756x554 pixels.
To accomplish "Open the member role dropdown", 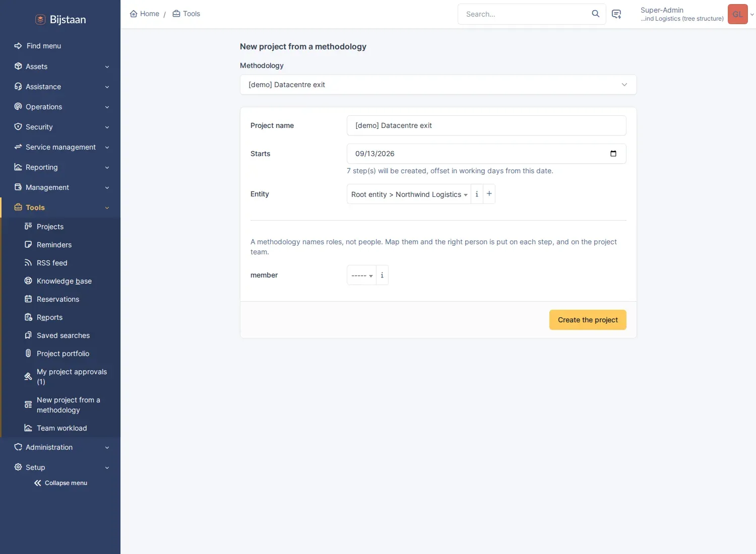I will pos(361,275).
